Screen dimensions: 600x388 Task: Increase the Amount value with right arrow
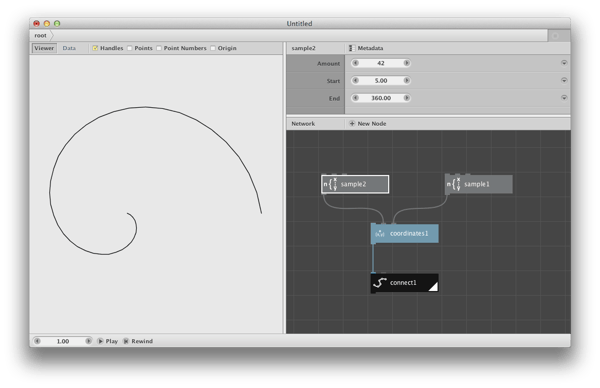pyautogui.click(x=406, y=63)
